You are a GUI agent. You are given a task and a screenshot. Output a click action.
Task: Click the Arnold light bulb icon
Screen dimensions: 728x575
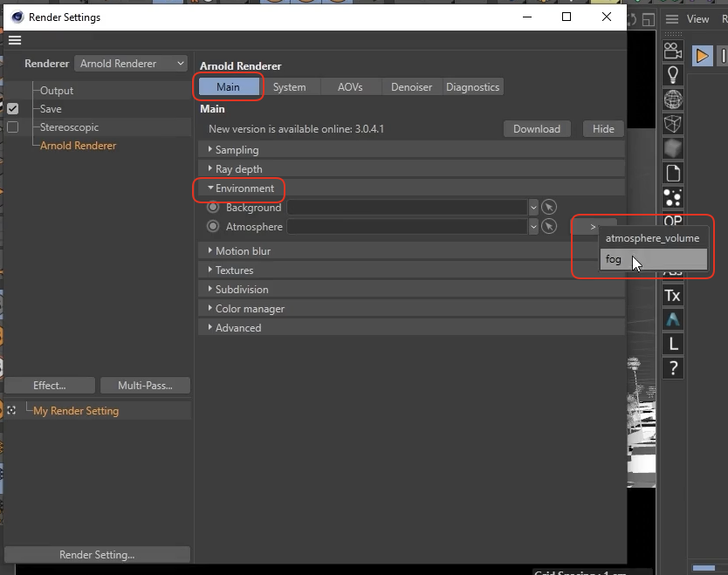pos(673,75)
